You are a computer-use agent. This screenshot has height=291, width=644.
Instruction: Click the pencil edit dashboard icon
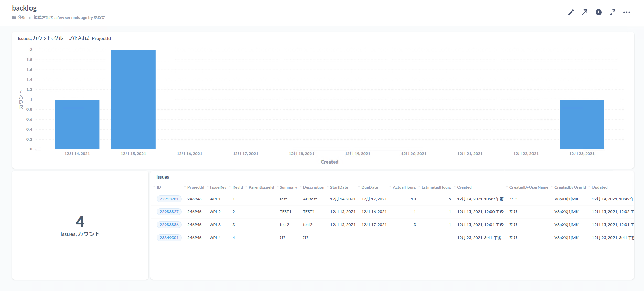pyautogui.click(x=571, y=12)
